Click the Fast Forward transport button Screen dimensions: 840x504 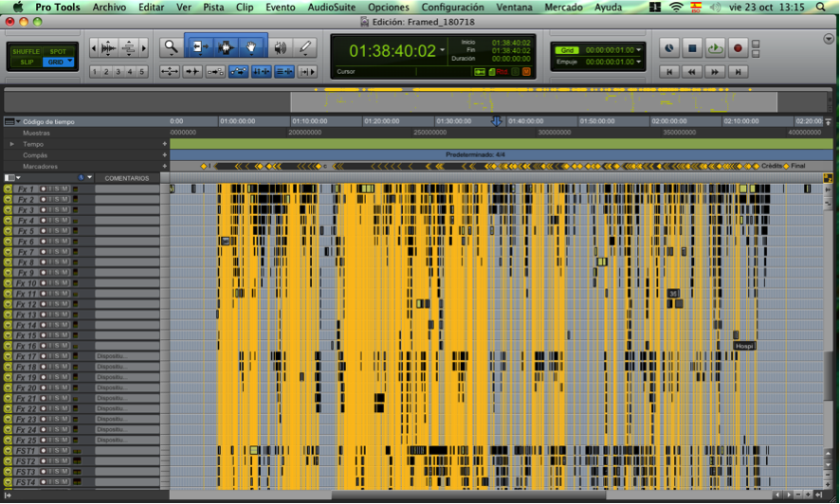(715, 71)
